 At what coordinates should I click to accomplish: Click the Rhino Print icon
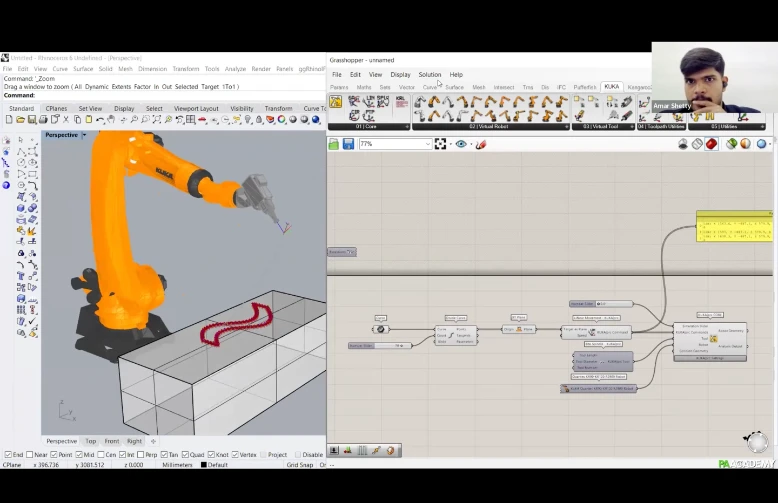(44, 120)
